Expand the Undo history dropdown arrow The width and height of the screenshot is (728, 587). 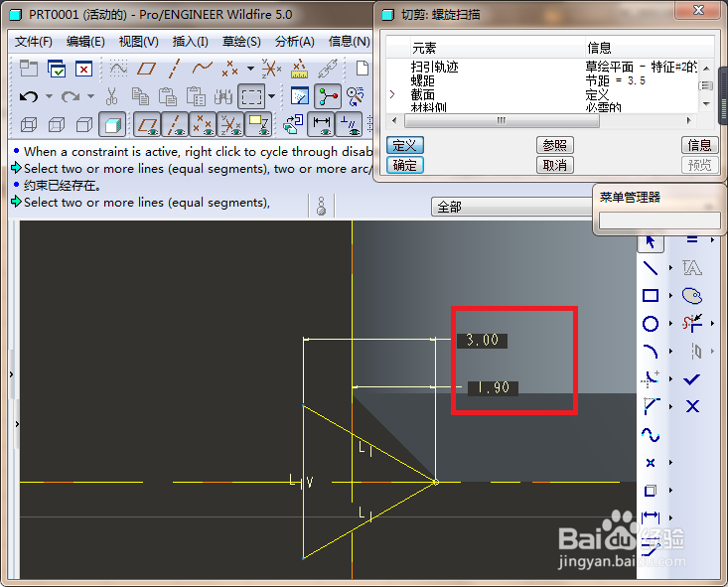tap(49, 96)
